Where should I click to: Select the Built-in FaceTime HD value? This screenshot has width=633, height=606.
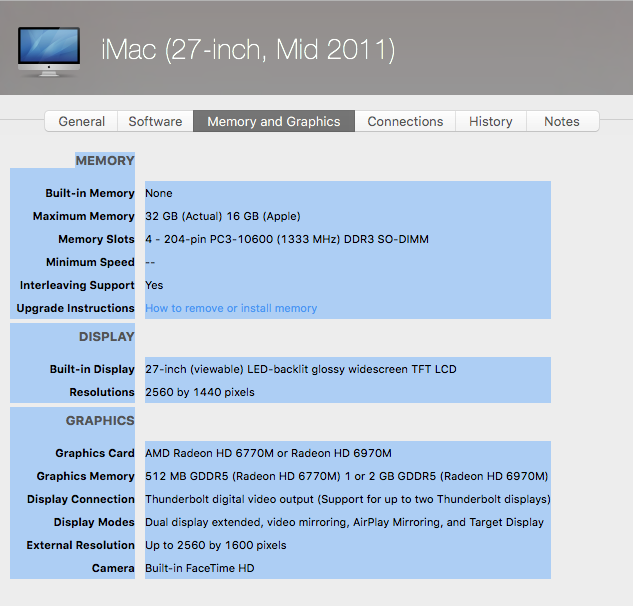click(200, 568)
